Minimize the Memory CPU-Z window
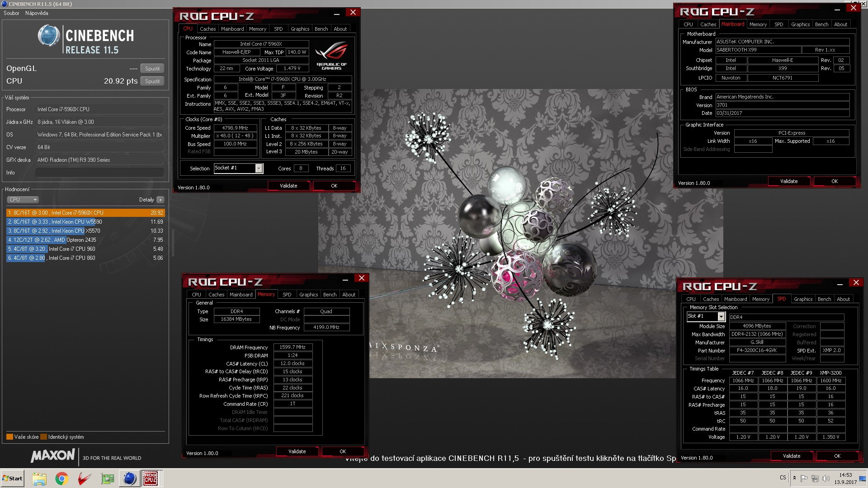Image resolution: width=868 pixels, height=488 pixels. pyautogui.click(x=345, y=279)
